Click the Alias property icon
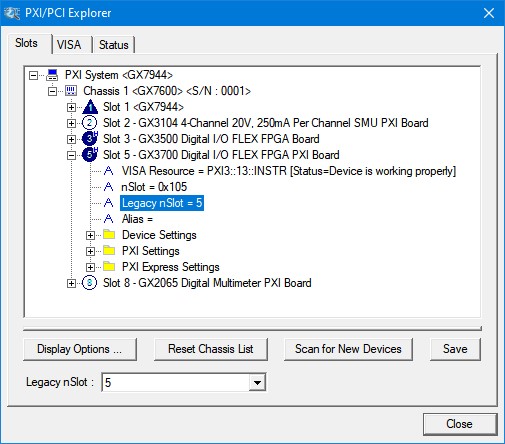The image size is (505, 444). tap(108, 219)
